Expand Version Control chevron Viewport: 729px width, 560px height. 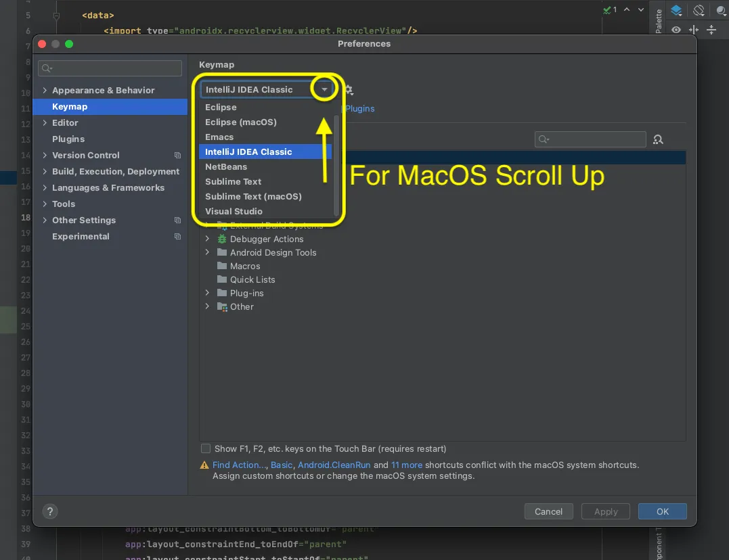tap(45, 156)
